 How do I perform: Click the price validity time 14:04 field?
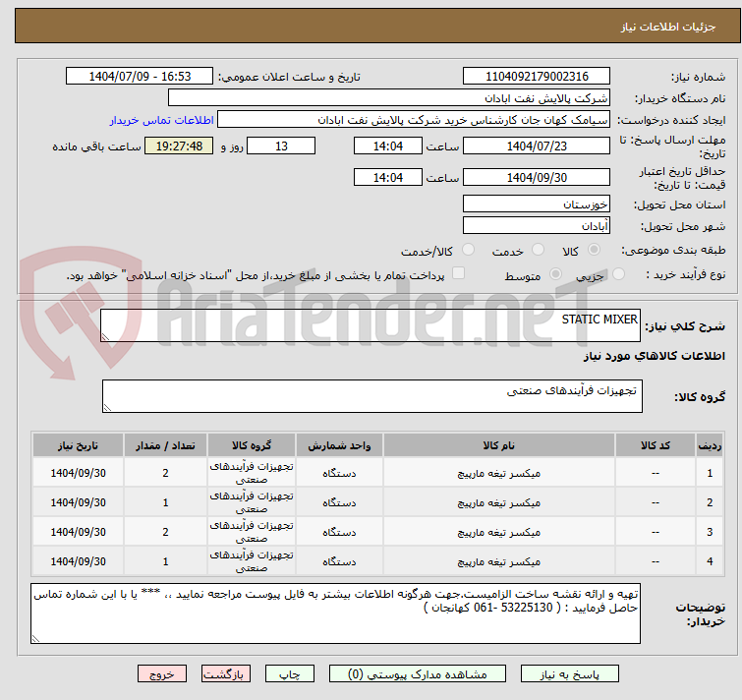pyautogui.click(x=388, y=177)
